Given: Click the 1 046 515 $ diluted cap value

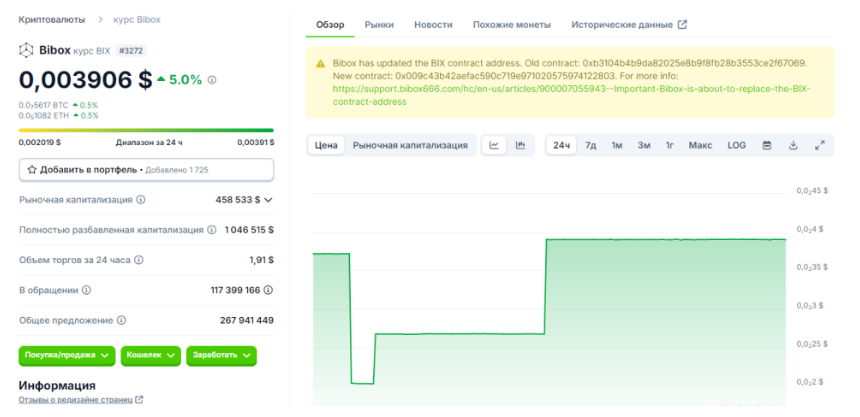Looking at the screenshot, I should [249, 230].
